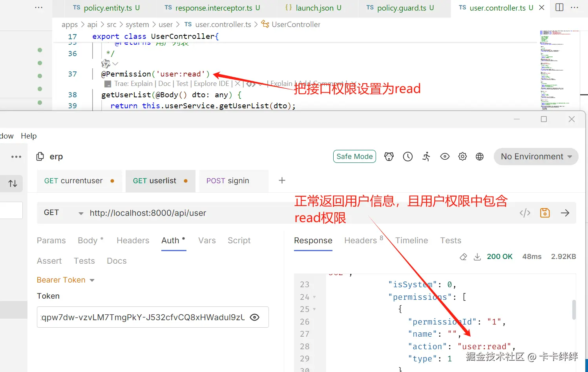
Task: Open collection settings gear icon
Action: coord(463,157)
